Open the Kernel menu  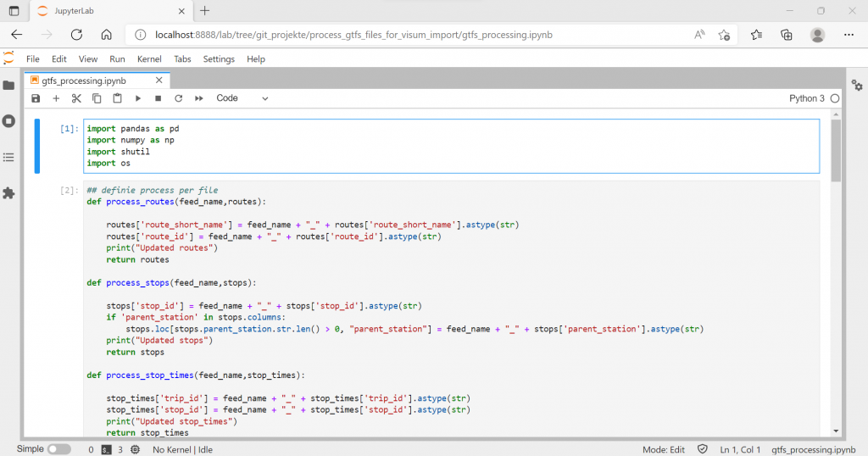149,59
